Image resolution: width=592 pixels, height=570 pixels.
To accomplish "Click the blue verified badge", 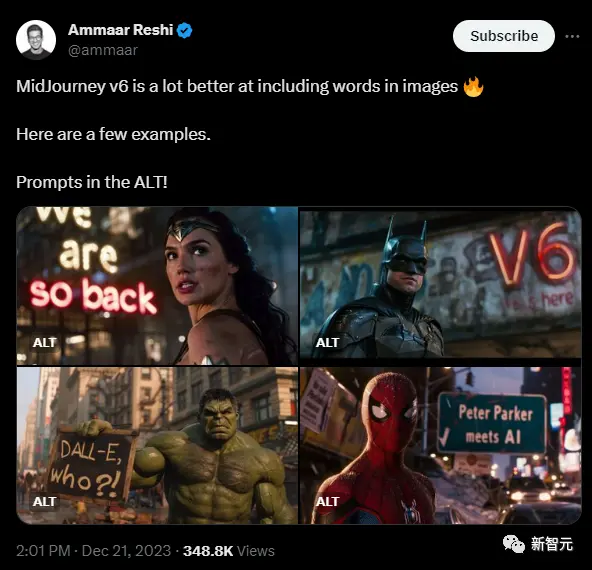I will [x=185, y=31].
